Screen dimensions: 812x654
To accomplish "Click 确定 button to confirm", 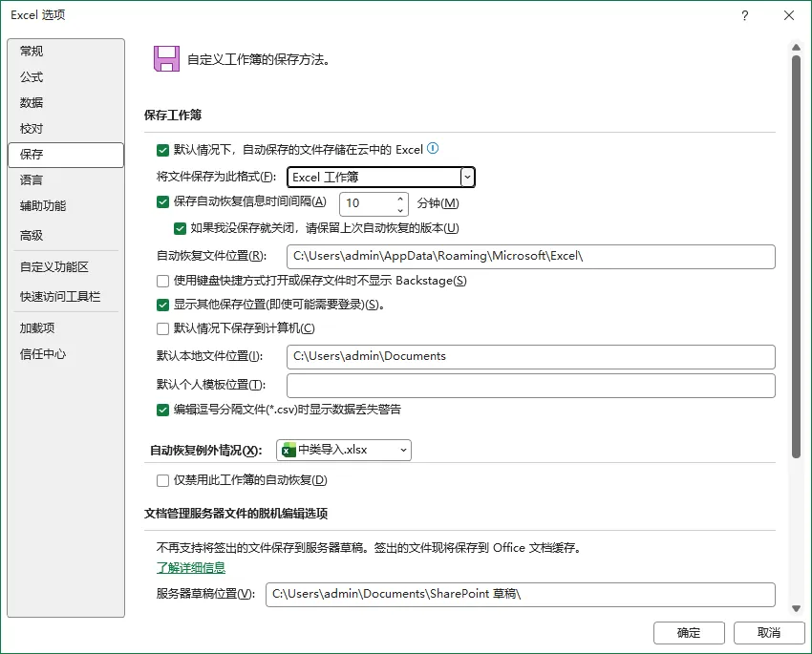I will point(689,633).
